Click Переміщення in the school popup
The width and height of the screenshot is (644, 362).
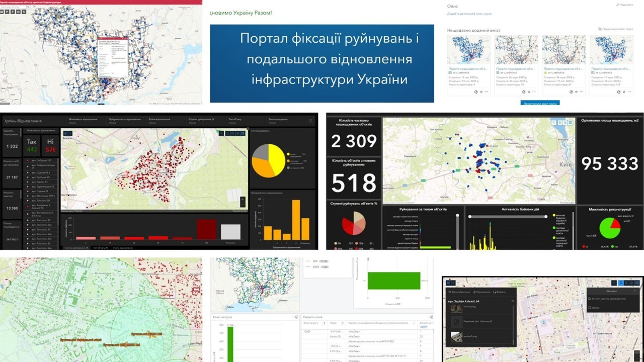pos(481,292)
